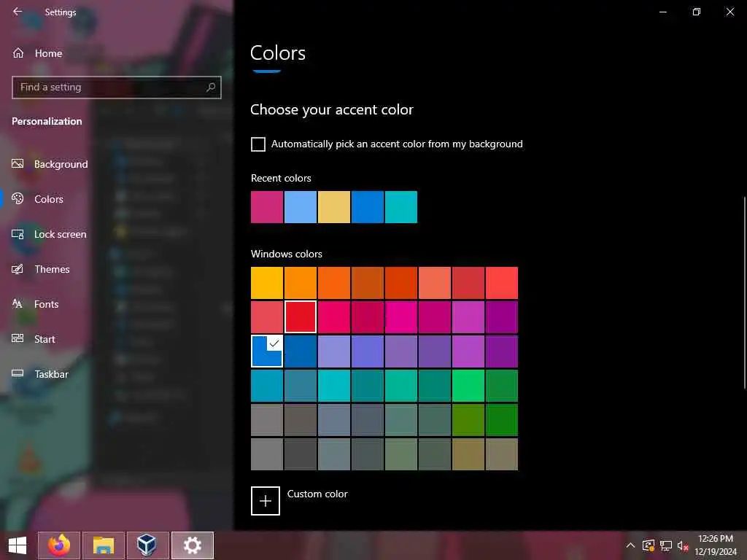This screenshot has height=560, width=747.
Task: Click the Find a setting search box
Action: coord(116,87)
